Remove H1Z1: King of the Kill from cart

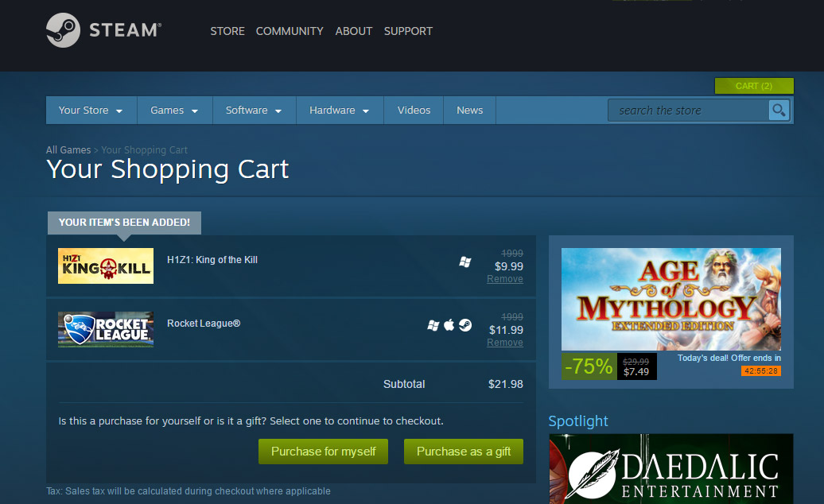[x=505, y=279]
